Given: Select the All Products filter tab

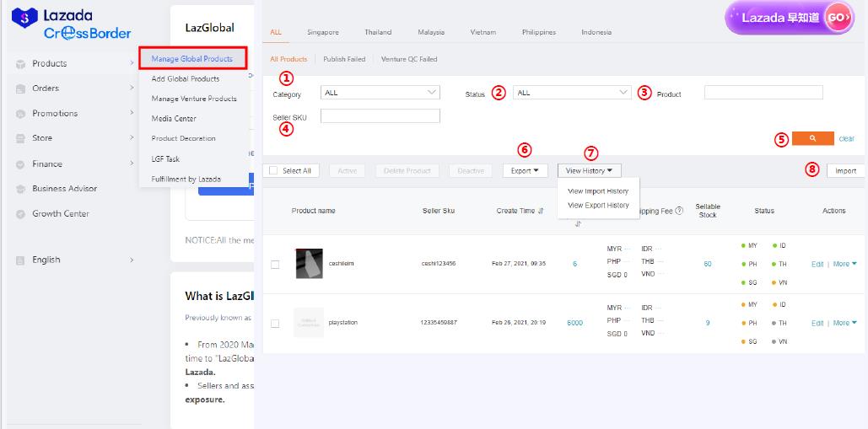Looking at the screenshot, I should (x=288, y=59).
